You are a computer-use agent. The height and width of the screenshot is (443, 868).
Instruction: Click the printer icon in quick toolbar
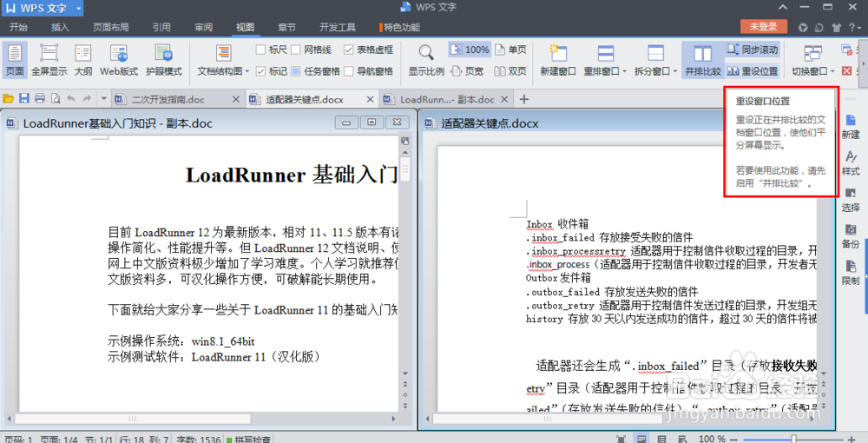[40, 98]
